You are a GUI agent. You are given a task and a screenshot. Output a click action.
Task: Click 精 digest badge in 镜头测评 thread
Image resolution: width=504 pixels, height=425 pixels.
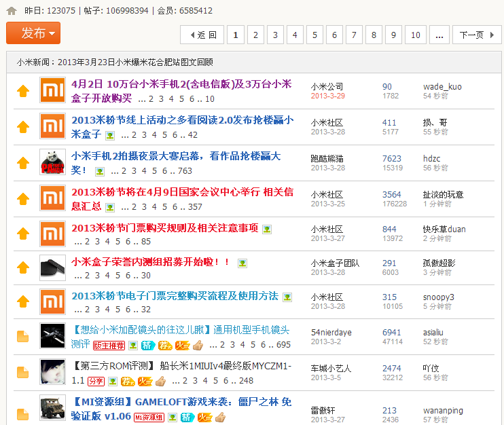148,346
